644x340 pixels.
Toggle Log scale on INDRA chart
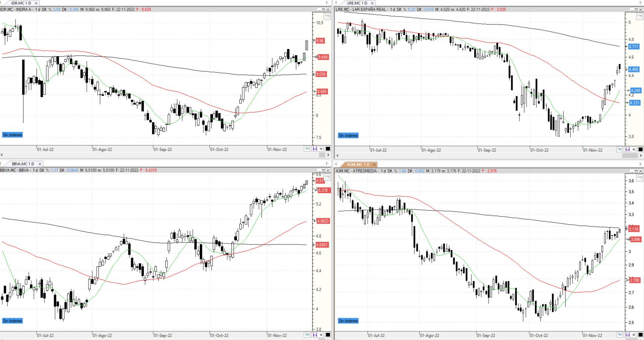click(327, 16)
